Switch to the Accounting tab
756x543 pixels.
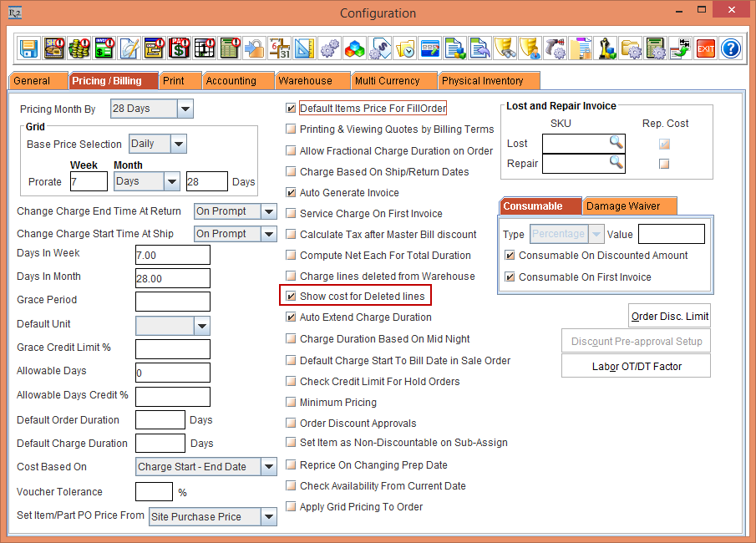[231, 81]
